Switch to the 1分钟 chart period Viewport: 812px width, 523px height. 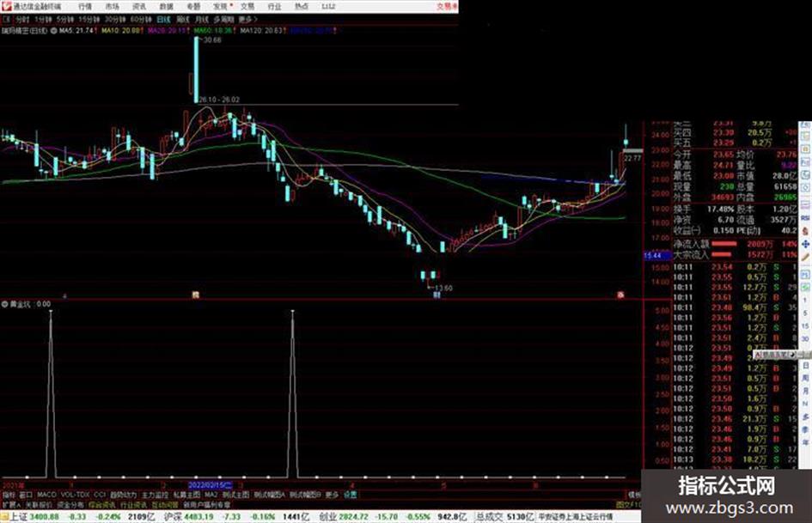(42, 19)
